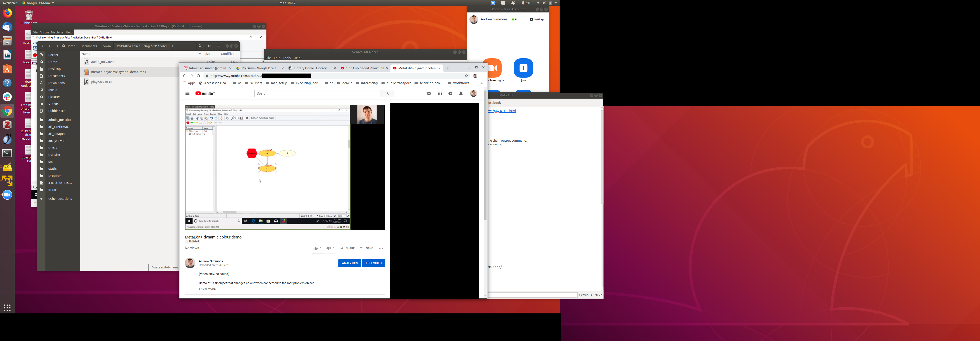Open YouTube hamburger guide menu
980x341 pixels.
click(187, 94)
